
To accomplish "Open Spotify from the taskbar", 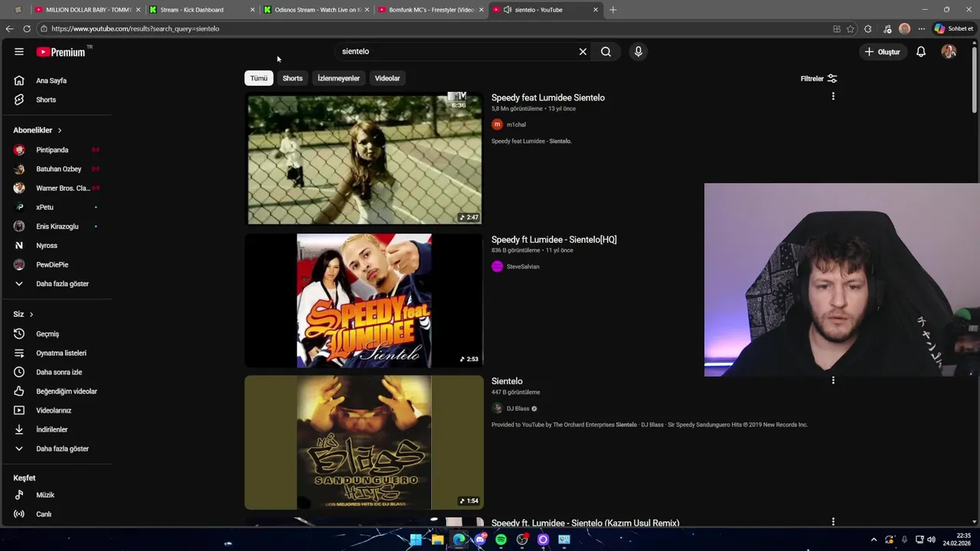I will pyautogui.click(x=501, y=540).
